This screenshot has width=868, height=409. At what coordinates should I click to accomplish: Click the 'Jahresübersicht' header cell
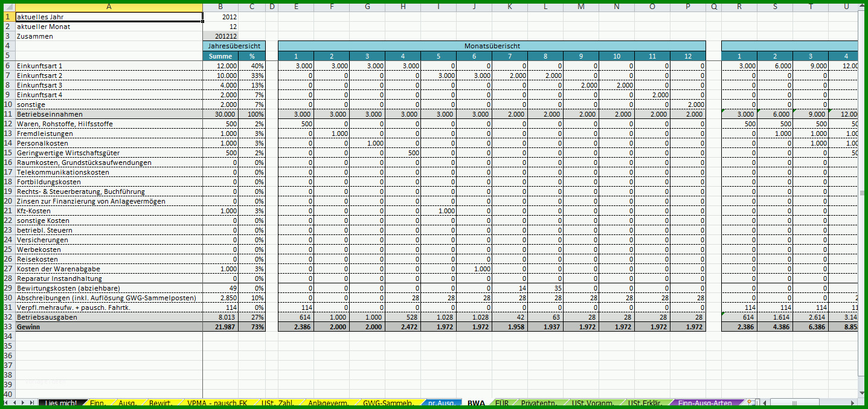pyautogui.click(x=234, y=46)
